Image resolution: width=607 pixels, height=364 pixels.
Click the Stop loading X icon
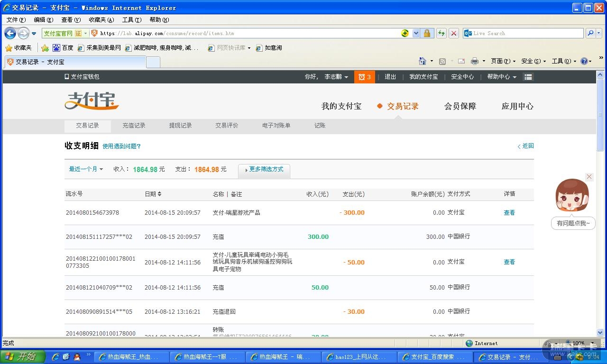click(454, 33)
